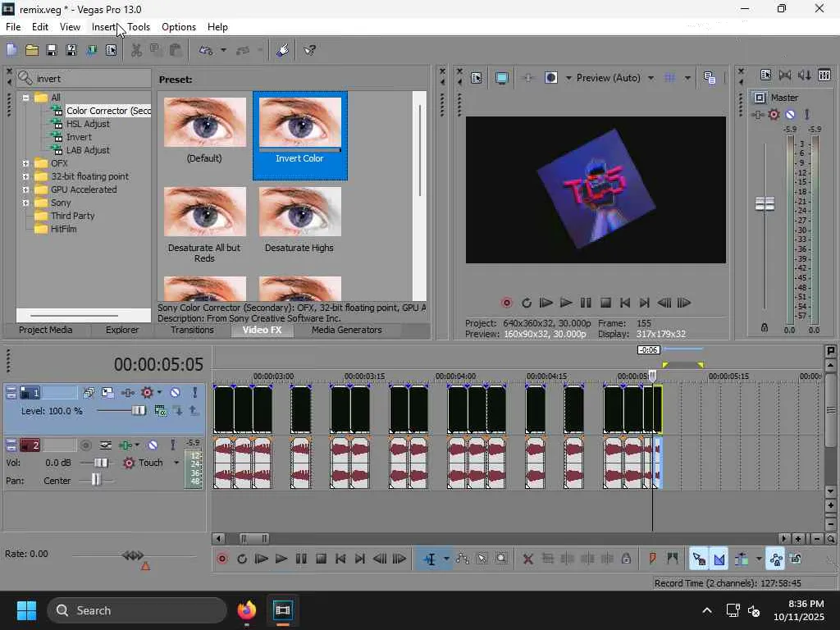
Task: Click Record in the timeline transport bar
Action: click(221, 559)
